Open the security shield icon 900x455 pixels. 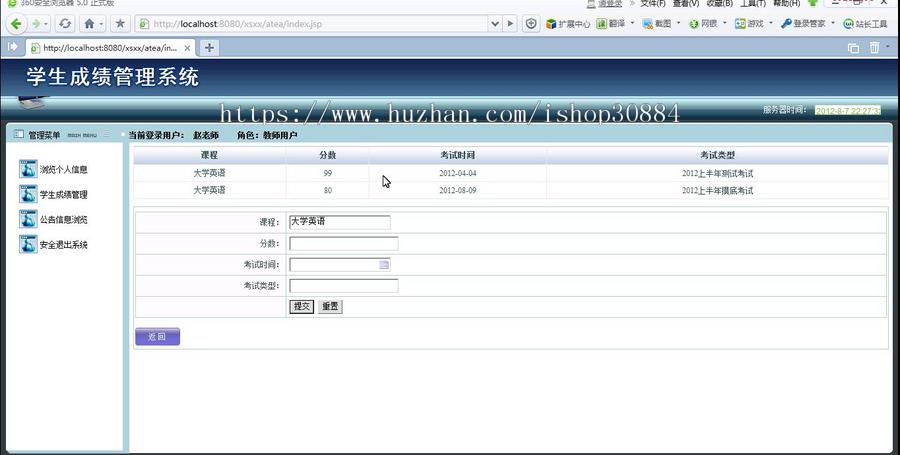point(531,24)
